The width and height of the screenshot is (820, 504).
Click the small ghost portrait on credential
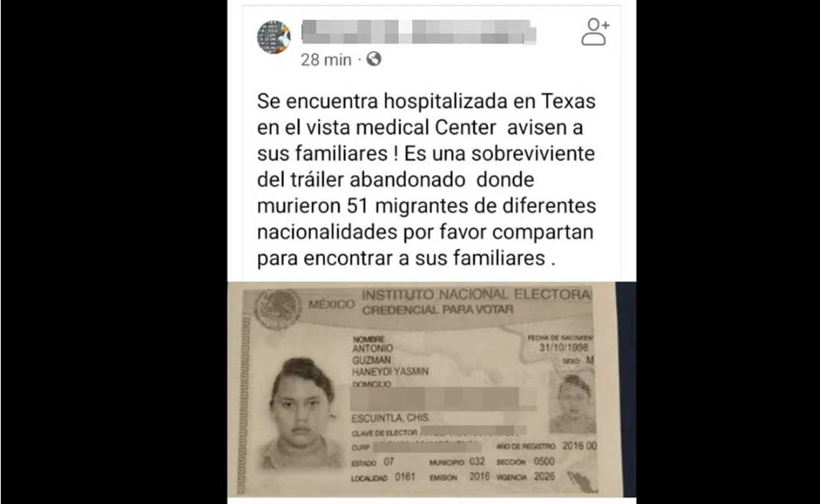click(573, 403)
